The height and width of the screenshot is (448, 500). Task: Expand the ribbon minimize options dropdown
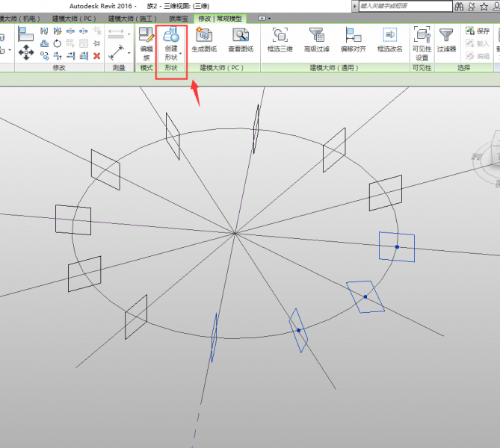point(264,16)
